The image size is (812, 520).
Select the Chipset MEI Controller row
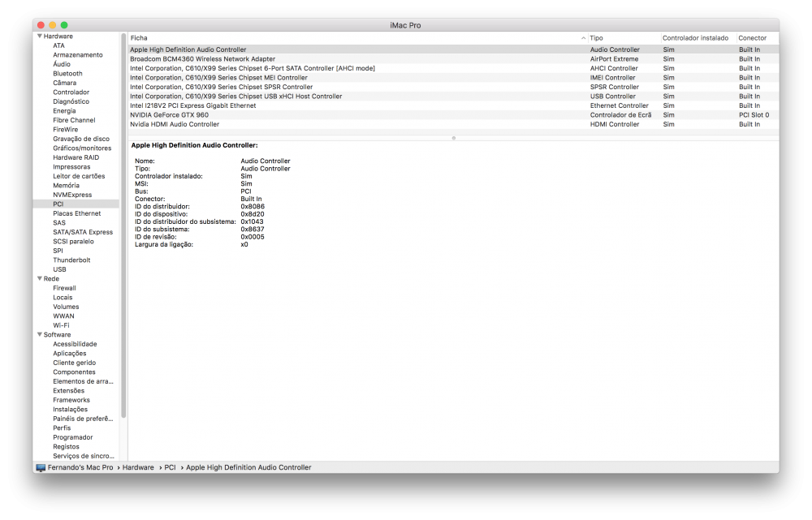coord(453,78)
